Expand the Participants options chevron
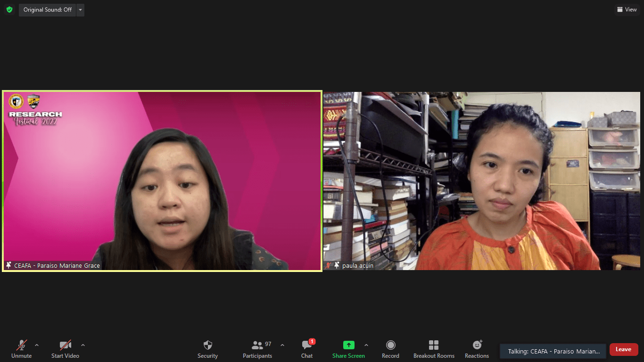 [282, 345]
